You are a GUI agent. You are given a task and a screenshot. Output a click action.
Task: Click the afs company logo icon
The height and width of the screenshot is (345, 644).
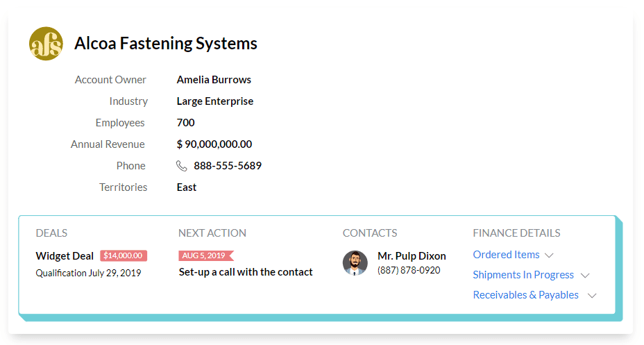(x=46, y=44)
